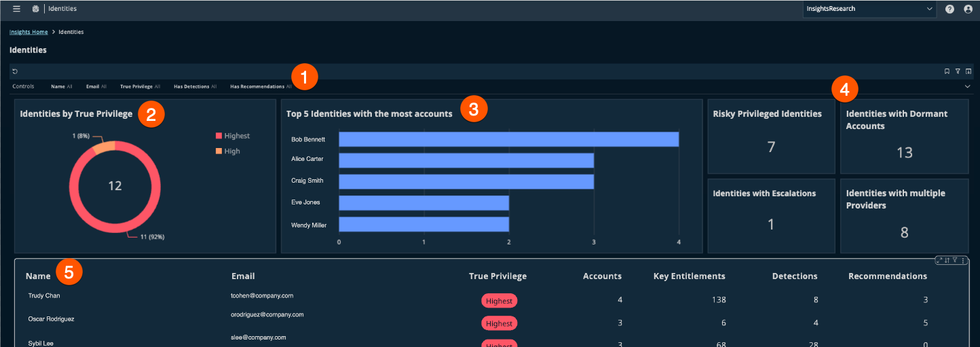
Task: Open the Has Detections control filter
Action: [x=195, y=87]
